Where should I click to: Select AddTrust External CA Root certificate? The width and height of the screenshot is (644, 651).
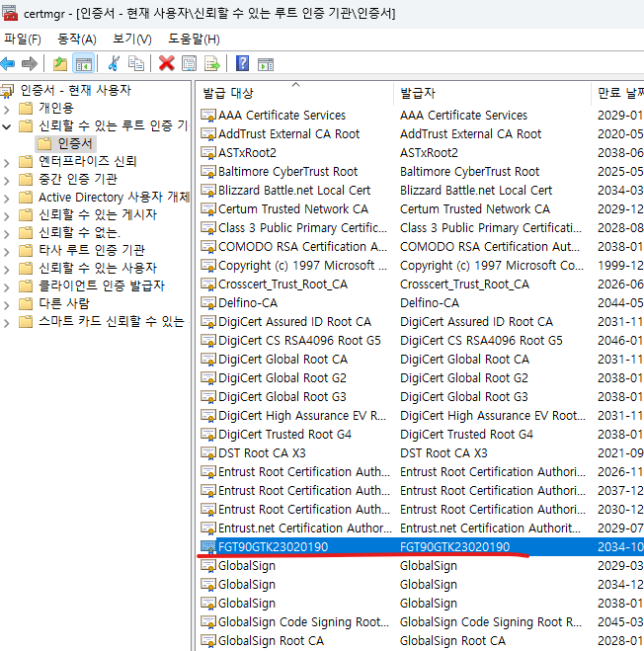421,133
